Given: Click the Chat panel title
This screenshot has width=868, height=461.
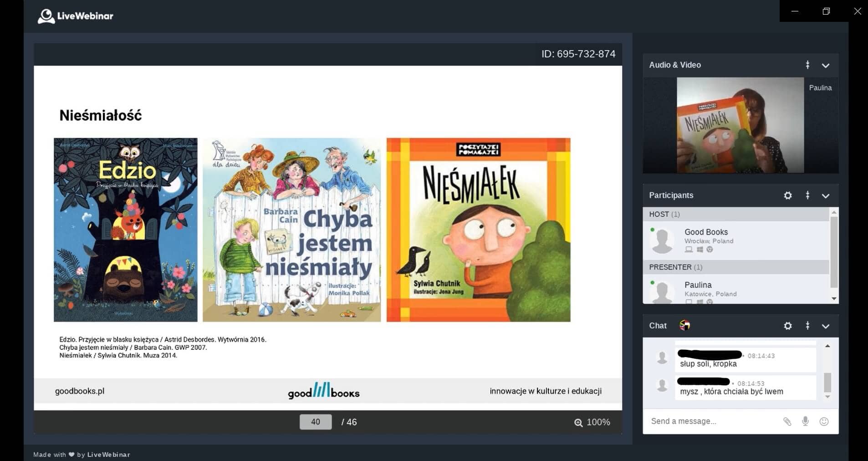Looking at the screenshot, I should click(x=658, y=325).
